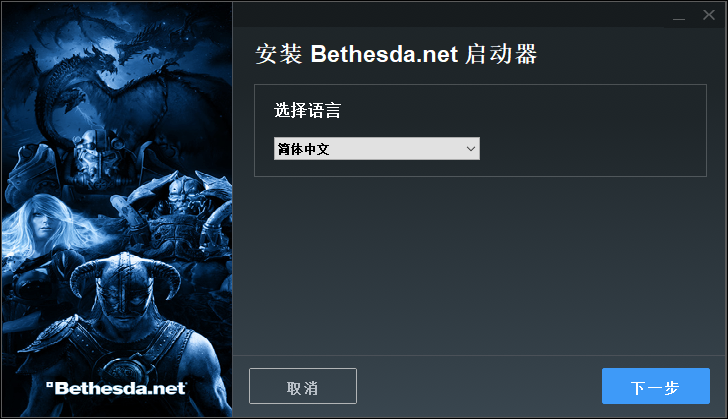Click the 下一步 (Next) button
The image size is (728, 419).
click(x=656, y=386)
